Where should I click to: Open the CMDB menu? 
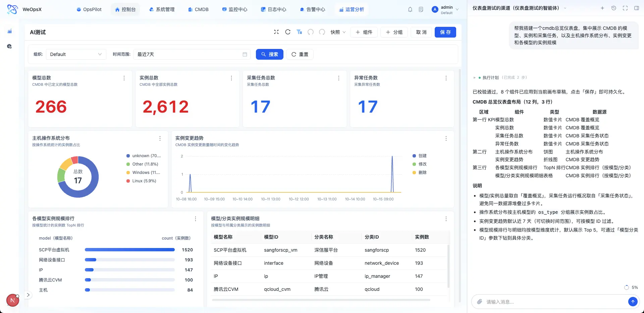pos(198,9)
